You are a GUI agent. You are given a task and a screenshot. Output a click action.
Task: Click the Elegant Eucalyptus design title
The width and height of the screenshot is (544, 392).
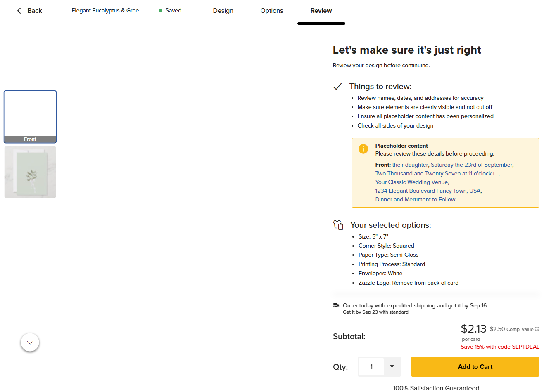point(107,11)
